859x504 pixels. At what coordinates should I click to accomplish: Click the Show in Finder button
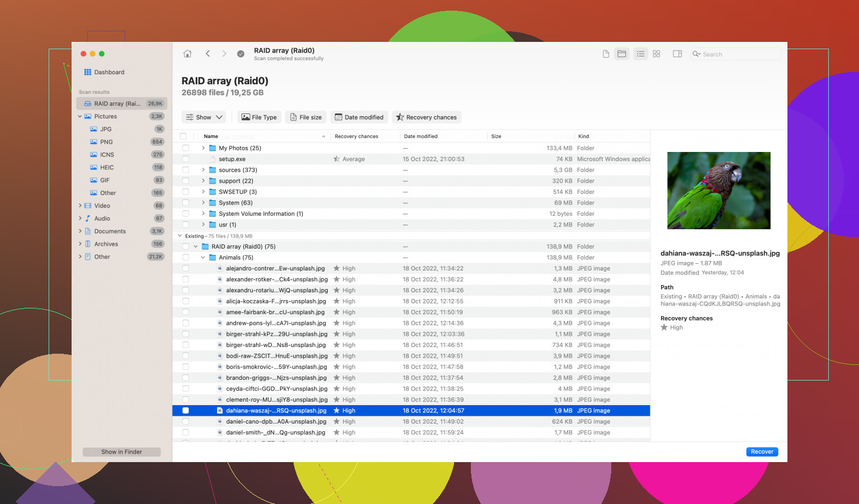(121, 452)
